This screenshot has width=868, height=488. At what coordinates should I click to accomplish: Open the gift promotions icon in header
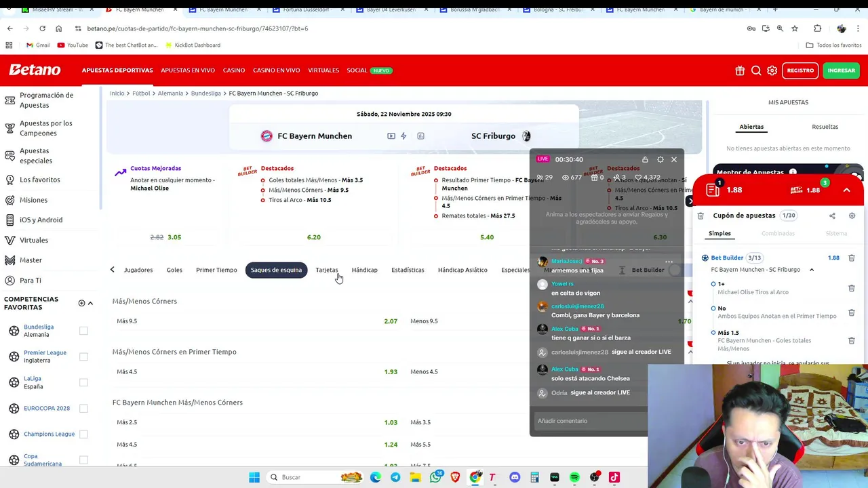coord(740,70)
